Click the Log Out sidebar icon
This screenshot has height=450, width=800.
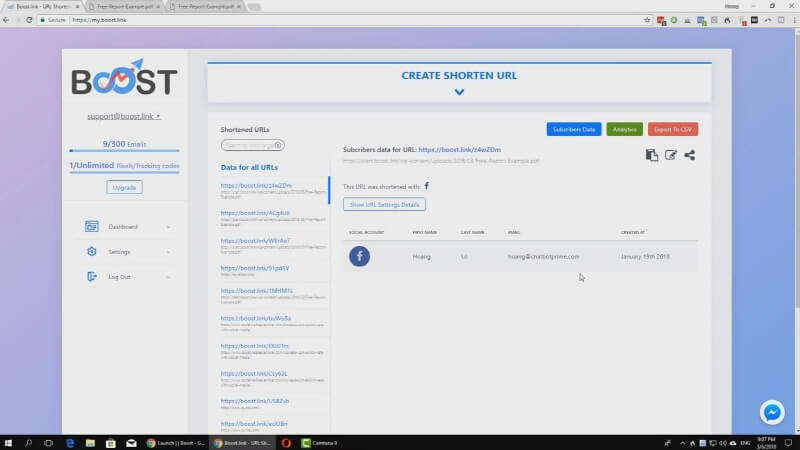click(92, 277)
